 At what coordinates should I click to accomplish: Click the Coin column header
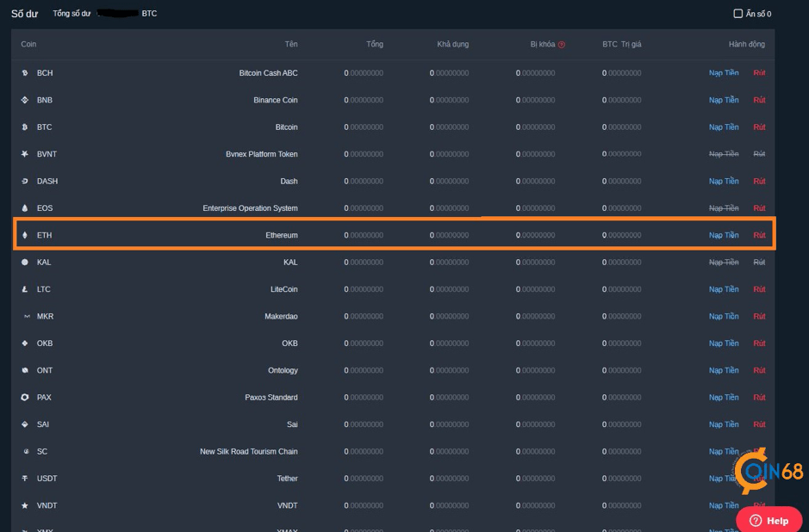[28, 44]
